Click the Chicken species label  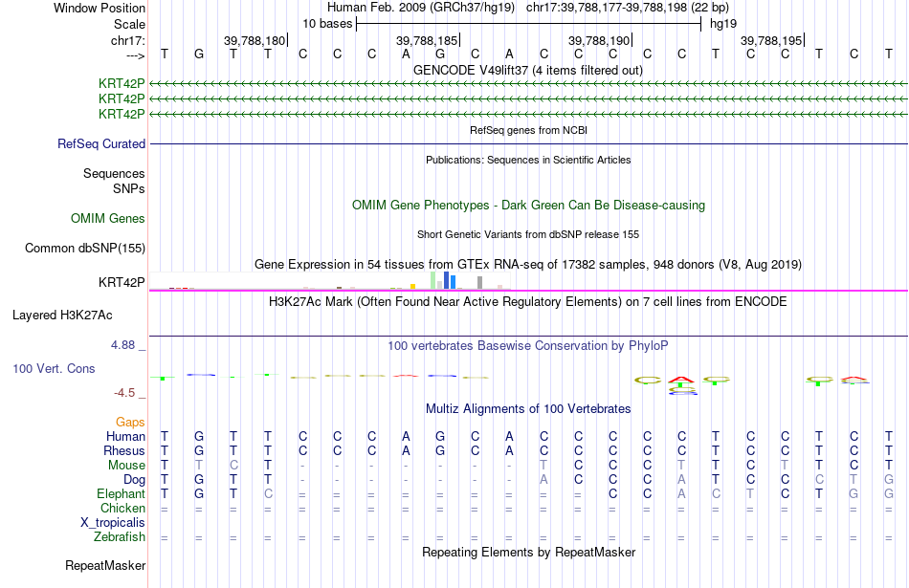click(x=122, y=508)
